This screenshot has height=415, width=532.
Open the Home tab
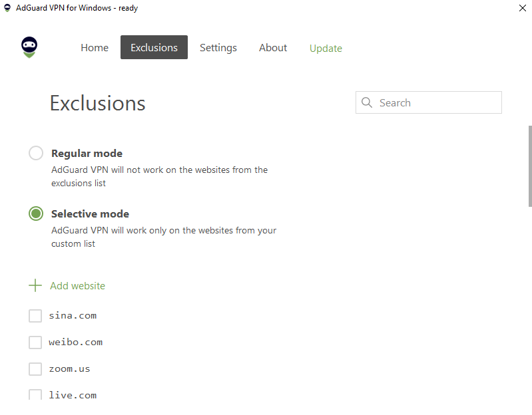click(95, 47)
